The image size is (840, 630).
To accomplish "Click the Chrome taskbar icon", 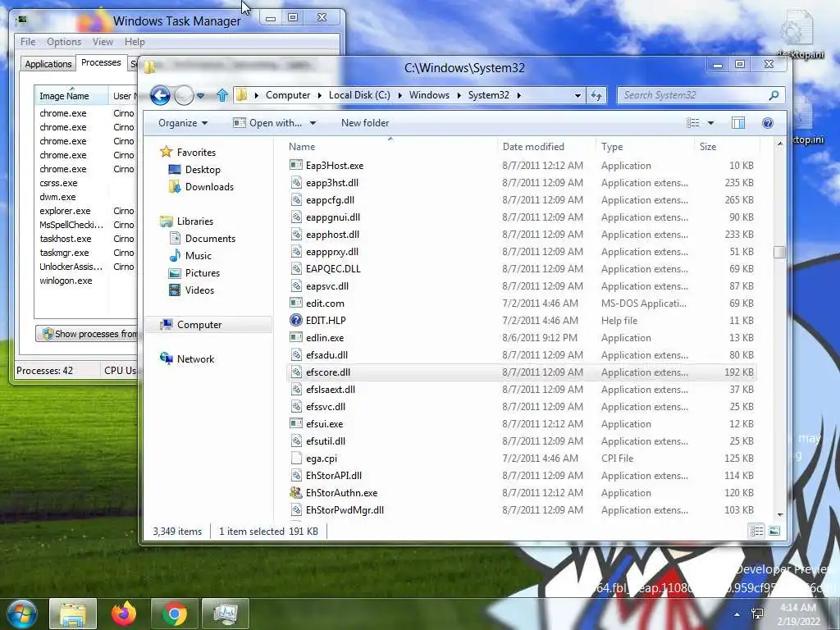I will pos(175,614).
